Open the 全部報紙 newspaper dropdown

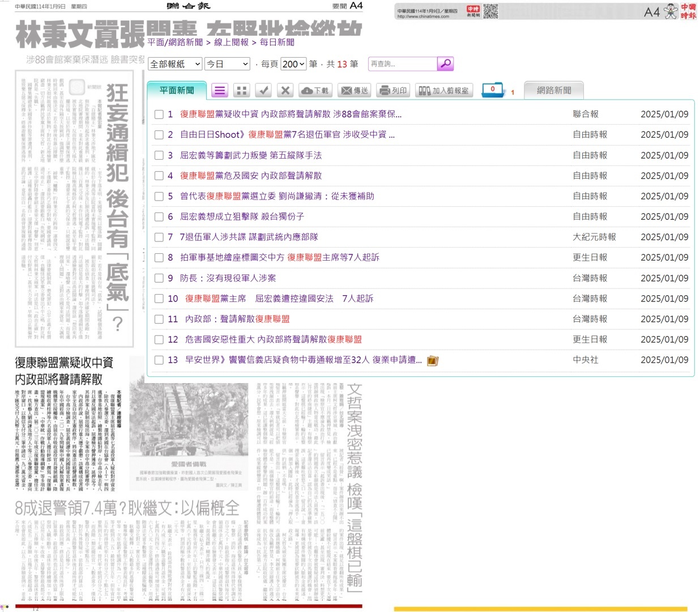point(175,64)
